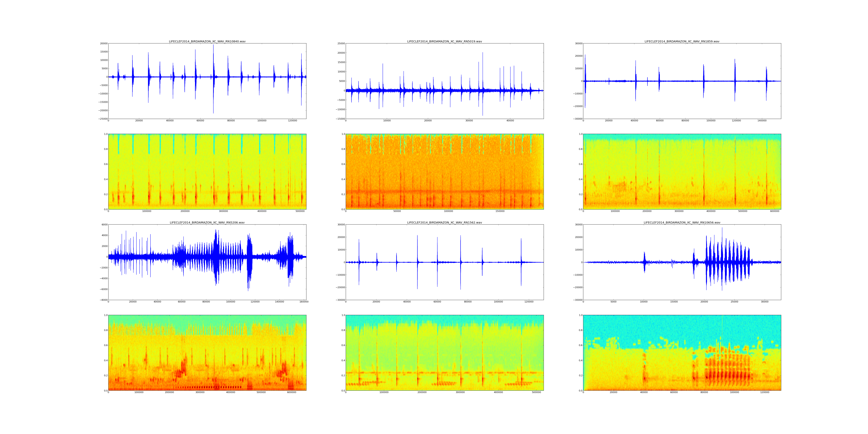Image resolution: width=868 pixels, height=434 pixels.
Task: Click the dense call burst in RN10656 waveform
Action: point(728,262)
